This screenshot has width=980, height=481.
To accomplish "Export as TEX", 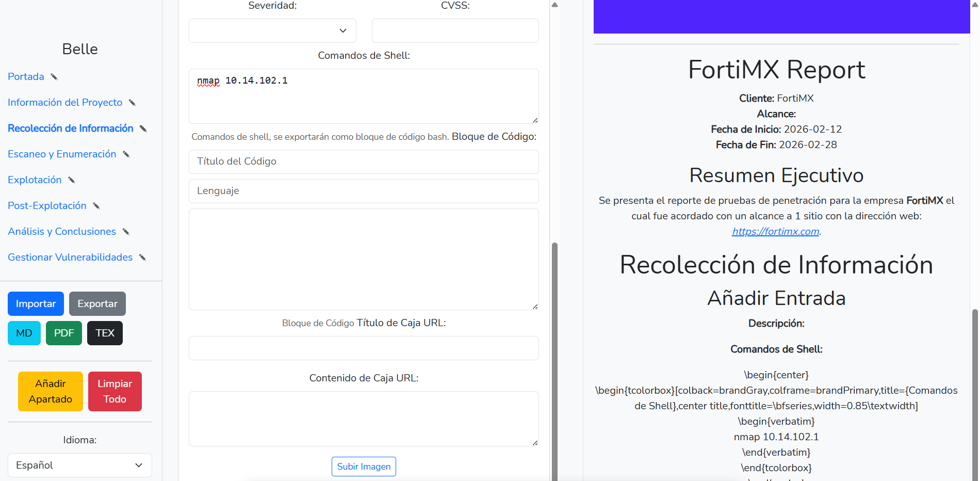I will (x=105, y=333).
